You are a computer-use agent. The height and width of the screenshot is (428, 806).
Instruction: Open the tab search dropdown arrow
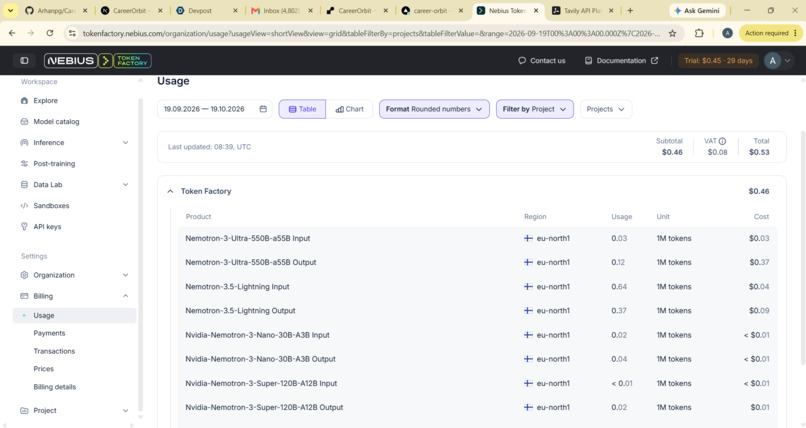(10, 10)
